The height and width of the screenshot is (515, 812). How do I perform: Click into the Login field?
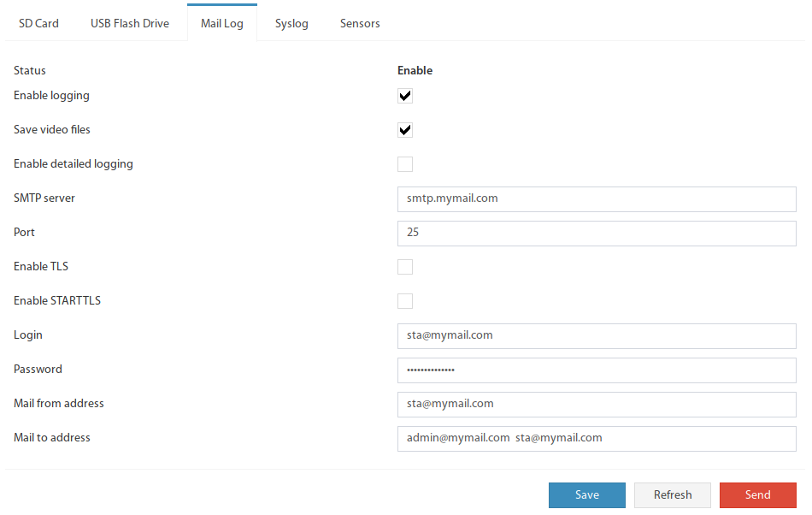click(597, 335)
